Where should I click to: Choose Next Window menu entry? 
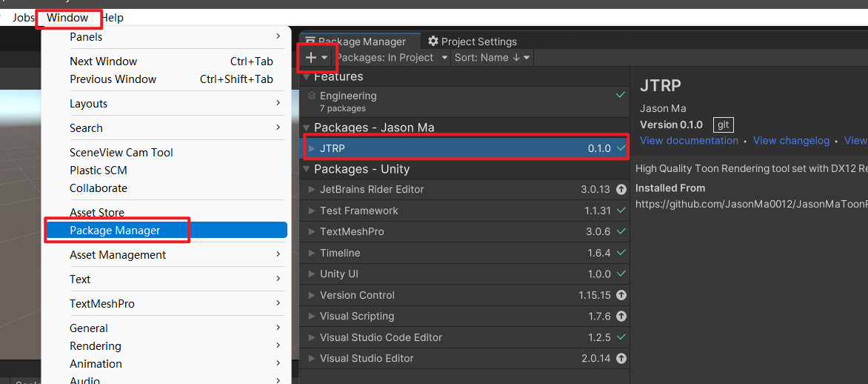pos(166,62)
